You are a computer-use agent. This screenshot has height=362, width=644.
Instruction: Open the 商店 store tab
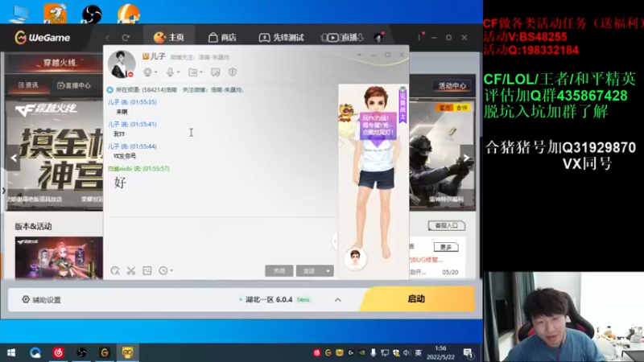coord(222,38)
